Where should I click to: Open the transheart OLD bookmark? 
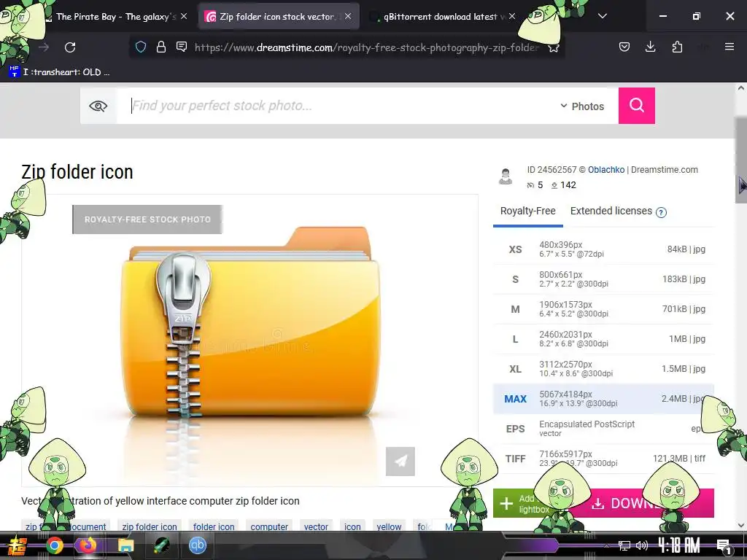tap(60, 72)
